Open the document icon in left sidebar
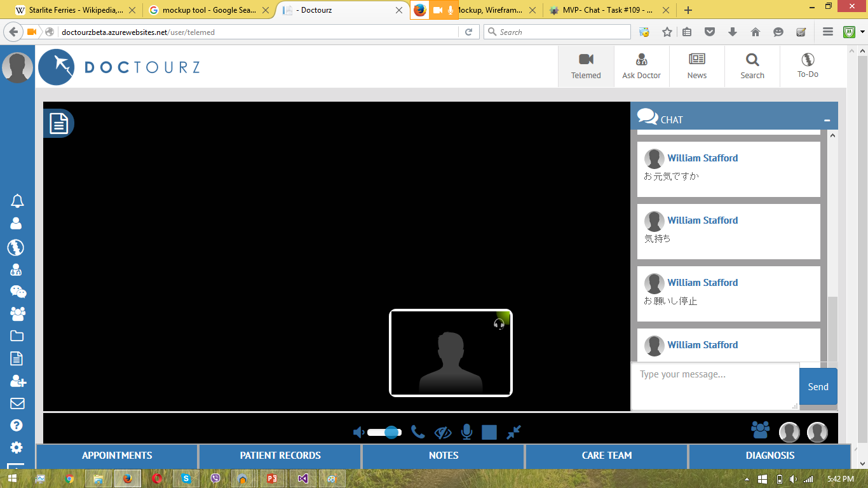868x488 pixels. (17, 358)
